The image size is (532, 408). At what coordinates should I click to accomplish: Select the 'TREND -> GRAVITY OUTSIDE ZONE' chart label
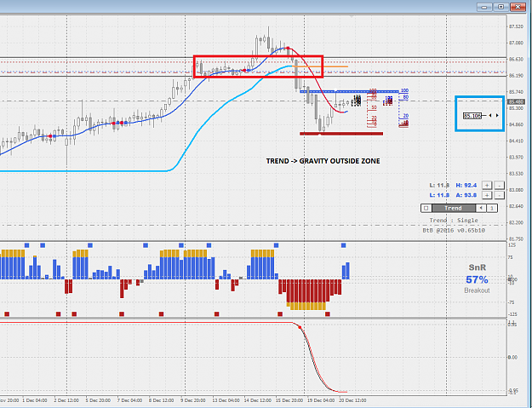(x=323, y=161)
